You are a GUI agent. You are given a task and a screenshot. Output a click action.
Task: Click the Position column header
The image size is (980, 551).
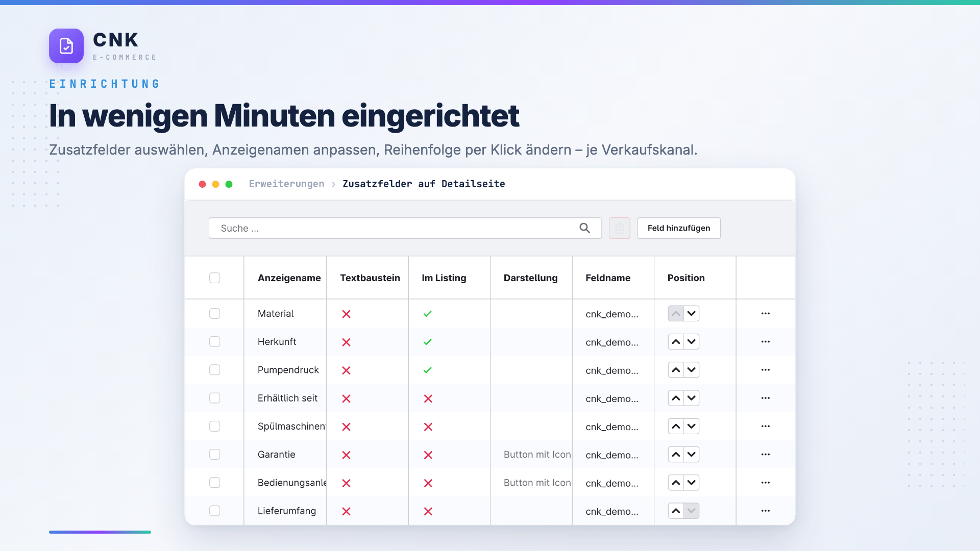point(686,278)
